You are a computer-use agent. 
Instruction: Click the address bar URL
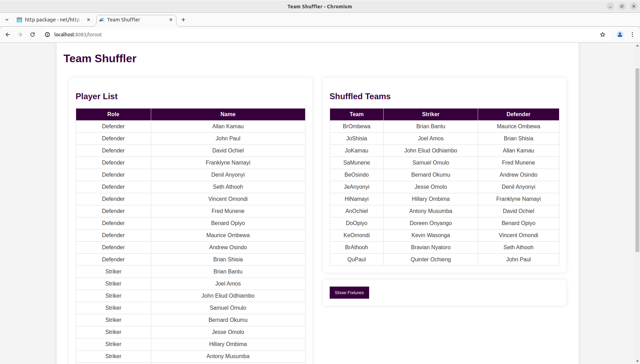click(x=77, y=35)
